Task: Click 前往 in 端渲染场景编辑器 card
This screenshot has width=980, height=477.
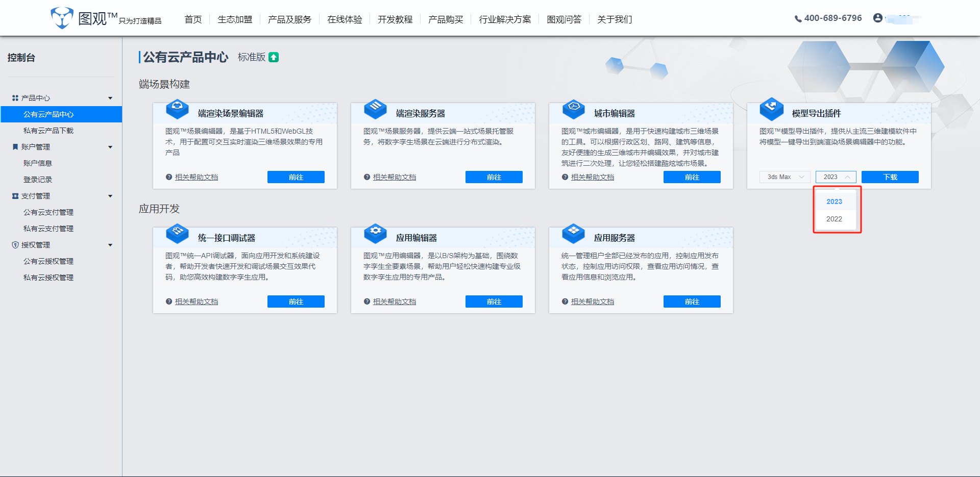Action: 296,177
